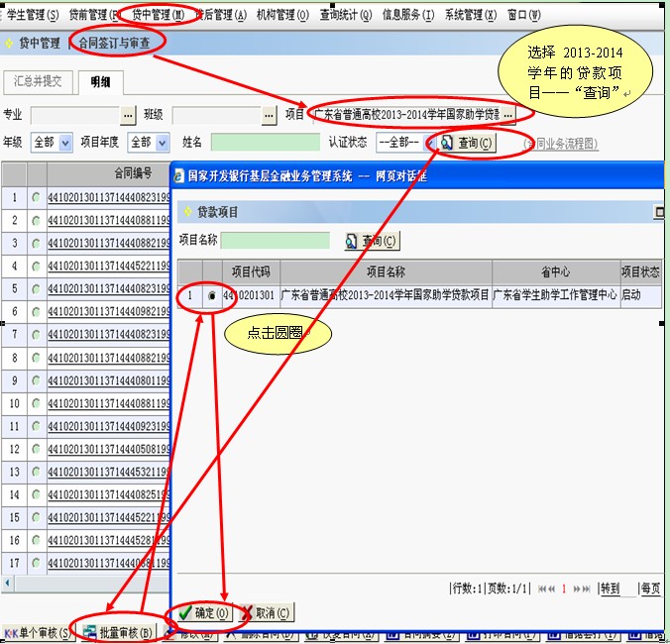
Task: Select radio button in contract row 17
Action: 37,563
